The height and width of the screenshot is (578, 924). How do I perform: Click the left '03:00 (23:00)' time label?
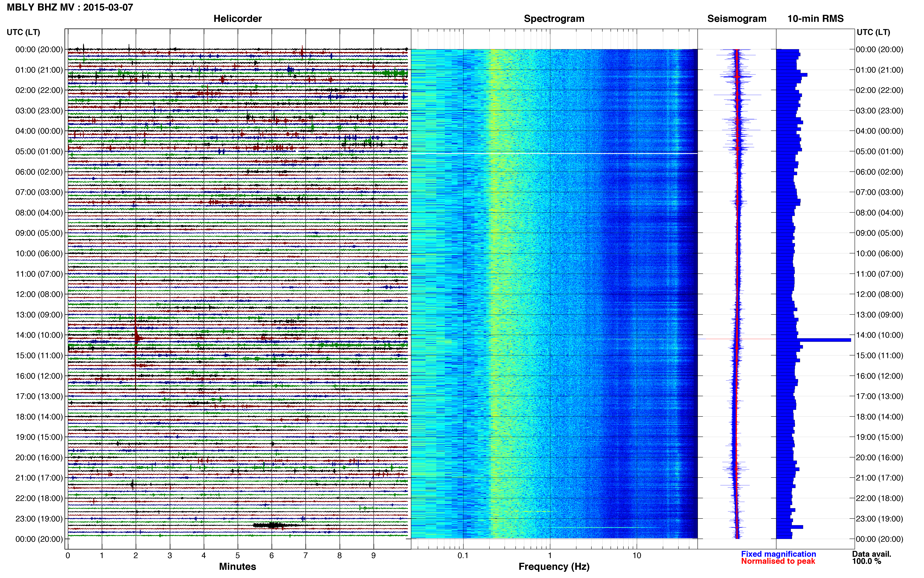pos(39,110)
